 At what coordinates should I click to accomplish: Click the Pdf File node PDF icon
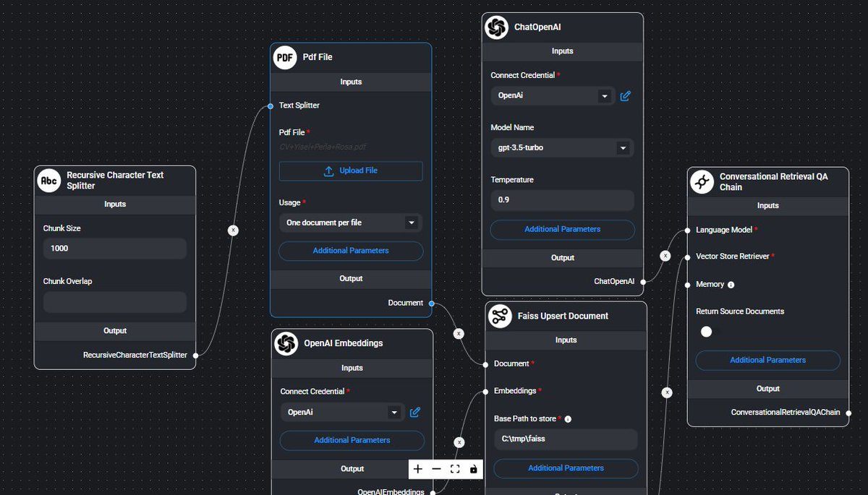coord(285,57)
